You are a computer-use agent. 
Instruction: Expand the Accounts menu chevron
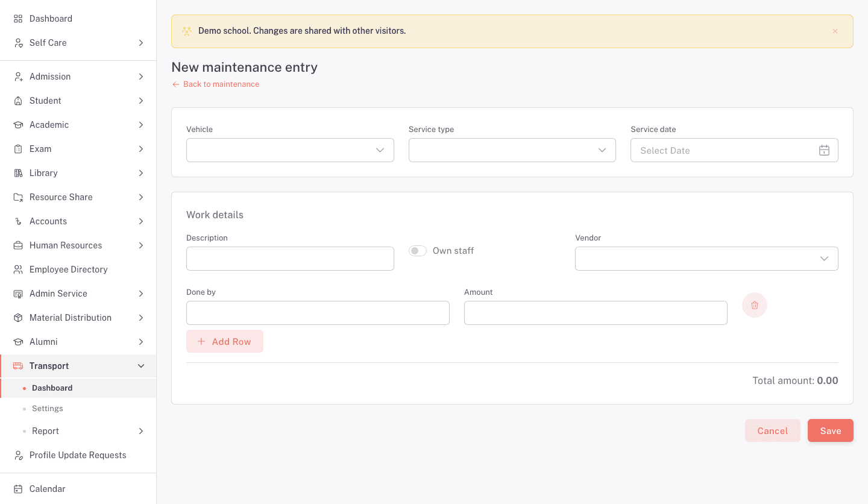pyautogui.click(x=141, y=221)
